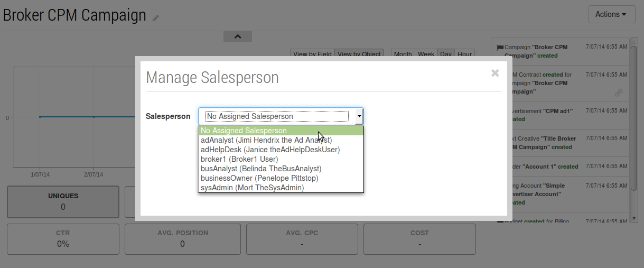The height and width of the screenshot is (268, 644).
Task: Open the Actions dropdown button
Action: click(612, 14)
